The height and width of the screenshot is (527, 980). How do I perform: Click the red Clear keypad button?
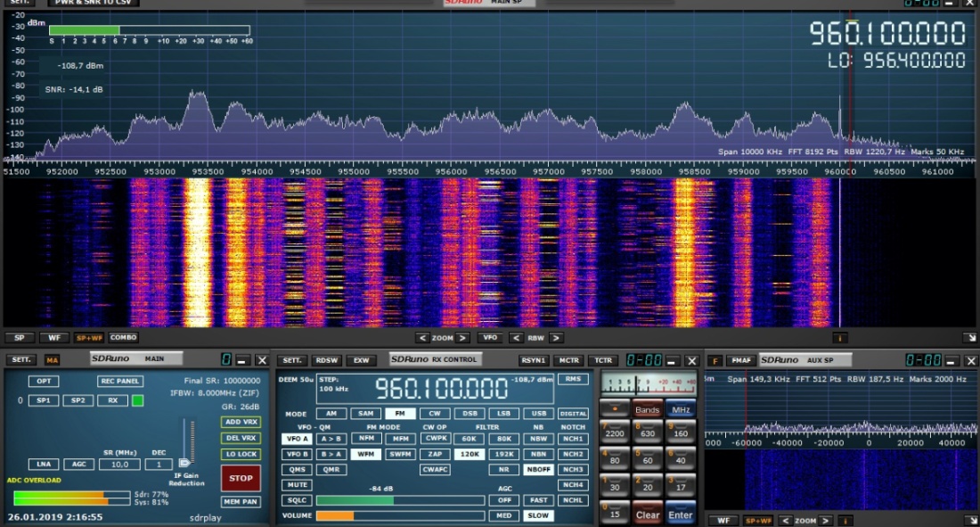648,515
